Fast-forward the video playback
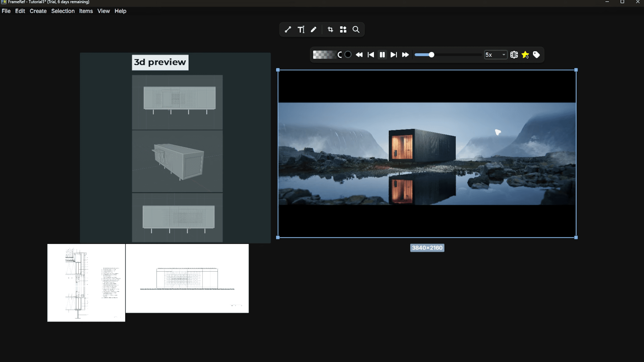This screenshot has height=362, width=644. 405,55
